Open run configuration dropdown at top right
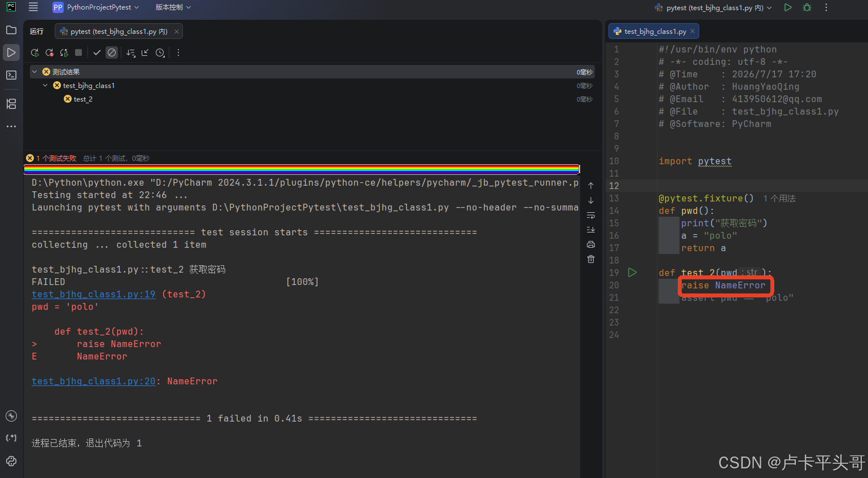Image resolution: width=868 pixels, height=478 pixels. click(x=713, y=7)
